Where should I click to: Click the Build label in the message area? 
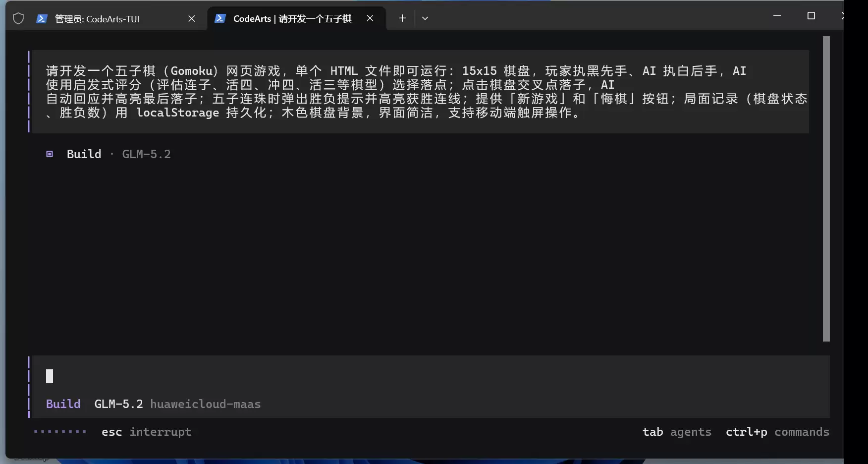pos(84,154)
